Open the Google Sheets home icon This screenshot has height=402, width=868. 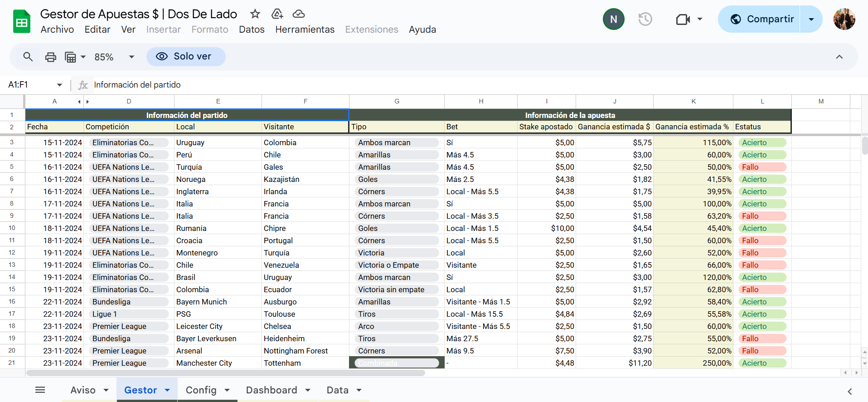pos(21,21)
